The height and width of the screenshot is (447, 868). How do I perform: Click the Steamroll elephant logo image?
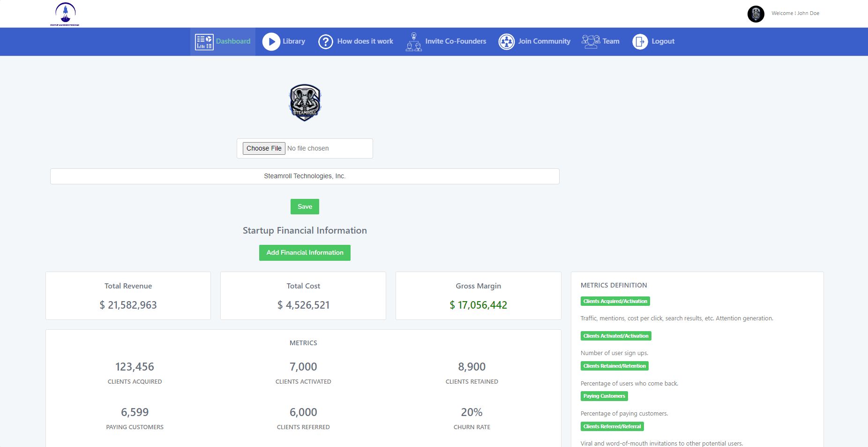pyautogui.click(x=305, y=103)
